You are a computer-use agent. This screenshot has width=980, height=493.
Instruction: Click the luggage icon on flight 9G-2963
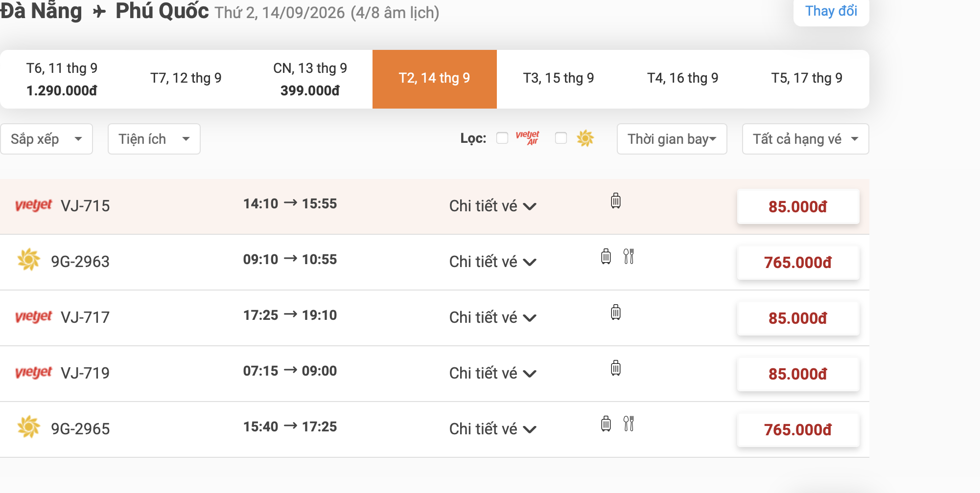point(606,256)
